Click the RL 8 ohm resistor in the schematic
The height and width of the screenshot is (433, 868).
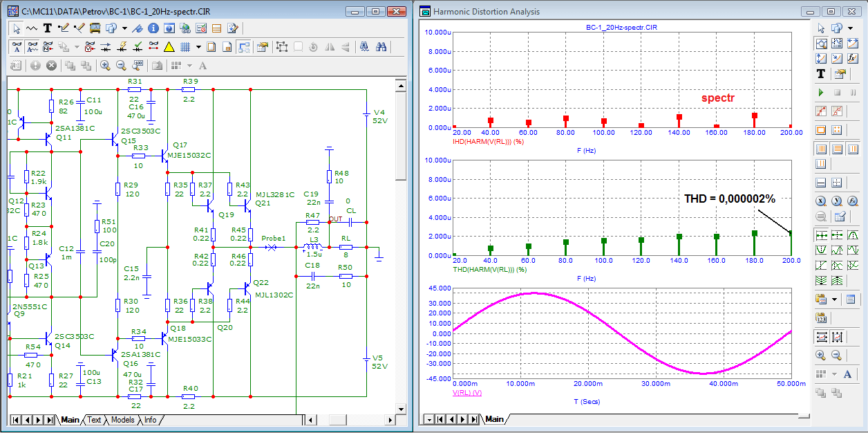[346, 246]
